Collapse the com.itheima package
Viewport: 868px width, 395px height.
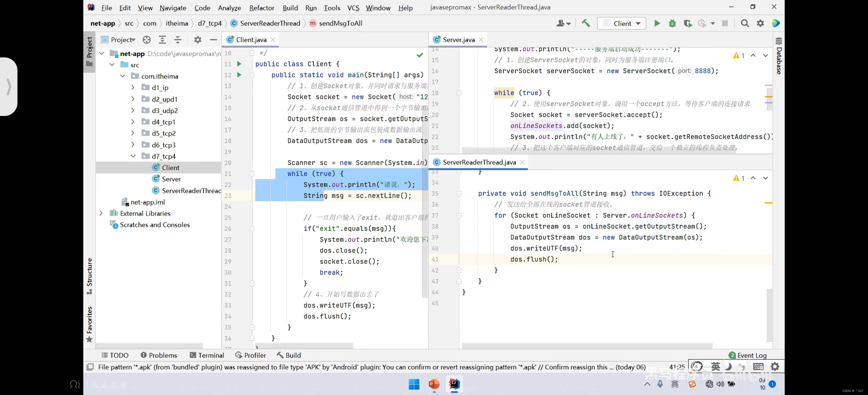click(x=122, y=76)
